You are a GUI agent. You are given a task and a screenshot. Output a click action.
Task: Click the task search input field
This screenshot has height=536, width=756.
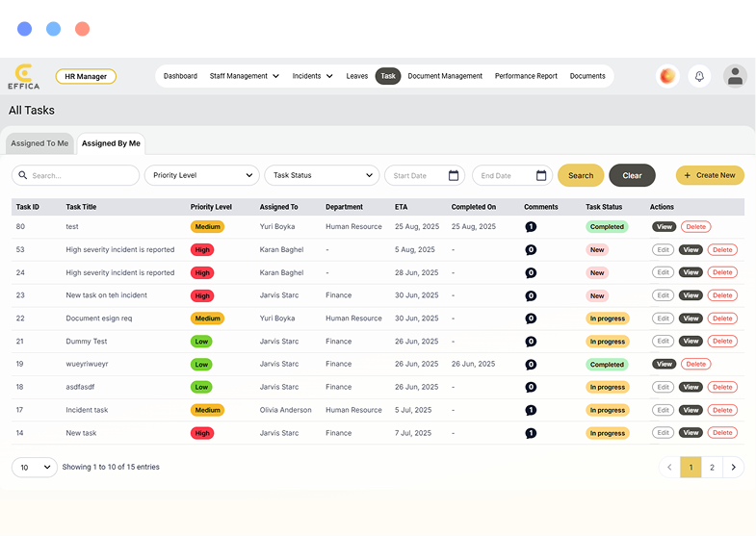(77, 175)
